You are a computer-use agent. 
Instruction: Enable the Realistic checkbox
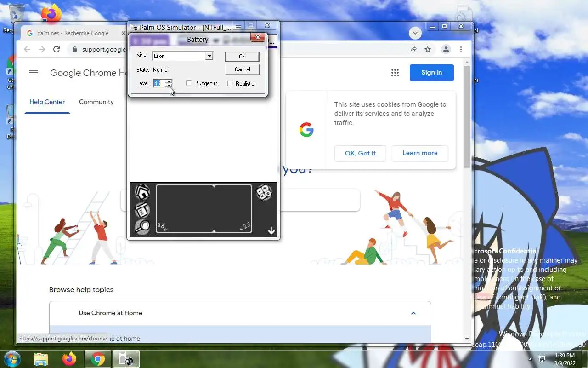point(230,83)
